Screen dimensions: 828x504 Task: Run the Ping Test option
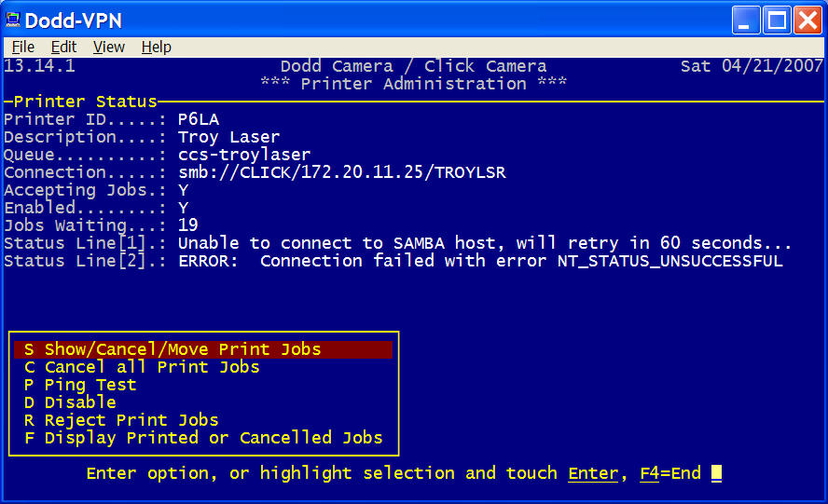click(90, 385)
